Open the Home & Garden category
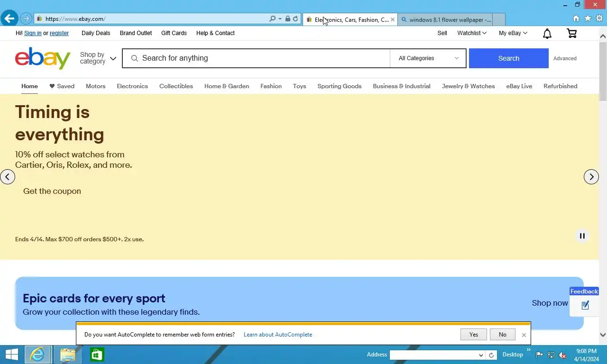The width and height of the screenshot is (607, 364). coord(227,86)
